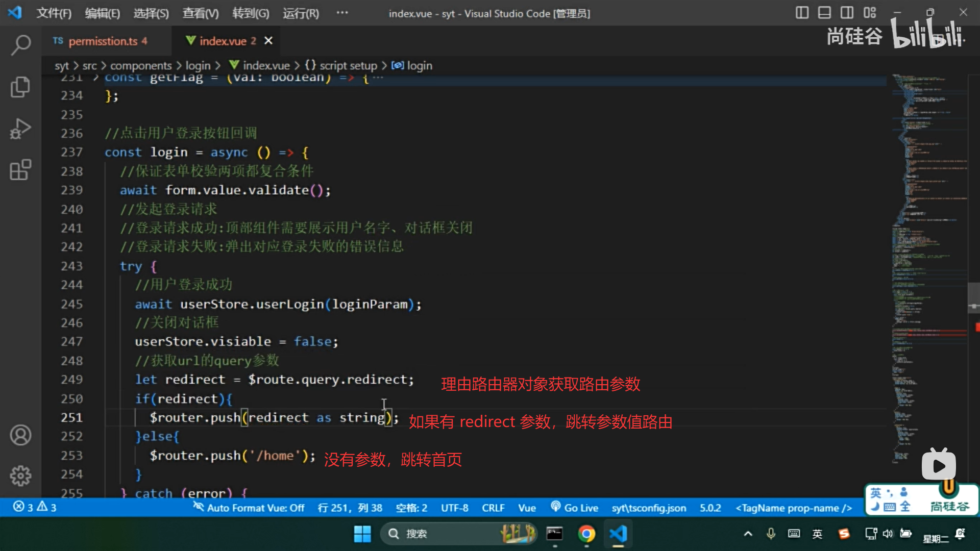Open the 运行(R) menu

[x=301, y=13]
